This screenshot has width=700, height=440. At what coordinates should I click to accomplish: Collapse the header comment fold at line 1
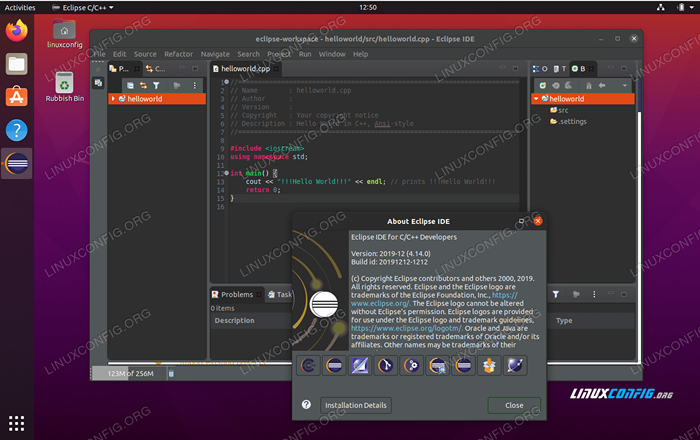click(226, 82)
